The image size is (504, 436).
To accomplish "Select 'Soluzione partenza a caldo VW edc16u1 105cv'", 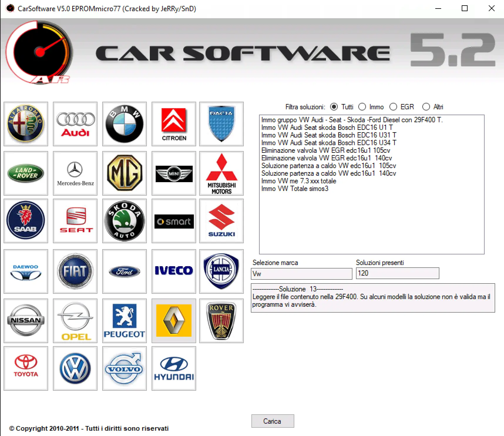I will [x=329, y=165].
